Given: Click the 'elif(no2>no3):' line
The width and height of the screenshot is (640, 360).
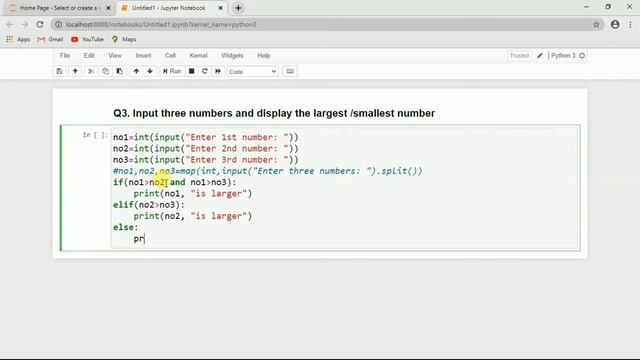Looking at the screenshot, I should [x=149, y=205].
